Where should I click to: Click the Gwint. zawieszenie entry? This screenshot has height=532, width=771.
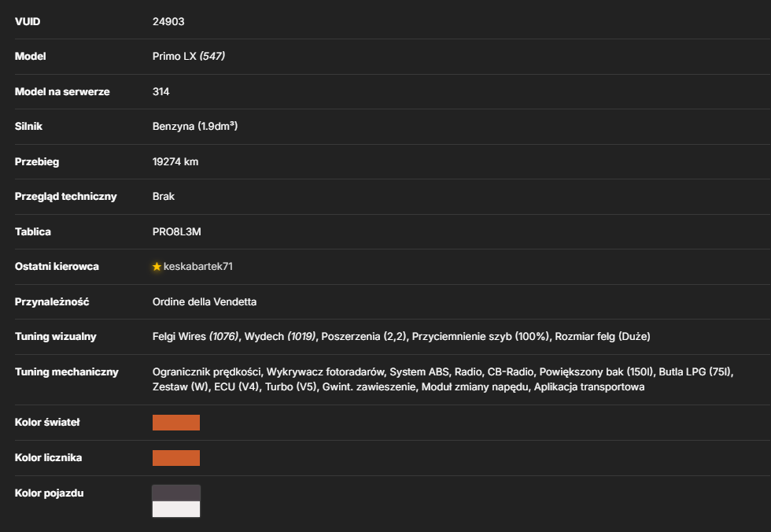coord(369,387)
